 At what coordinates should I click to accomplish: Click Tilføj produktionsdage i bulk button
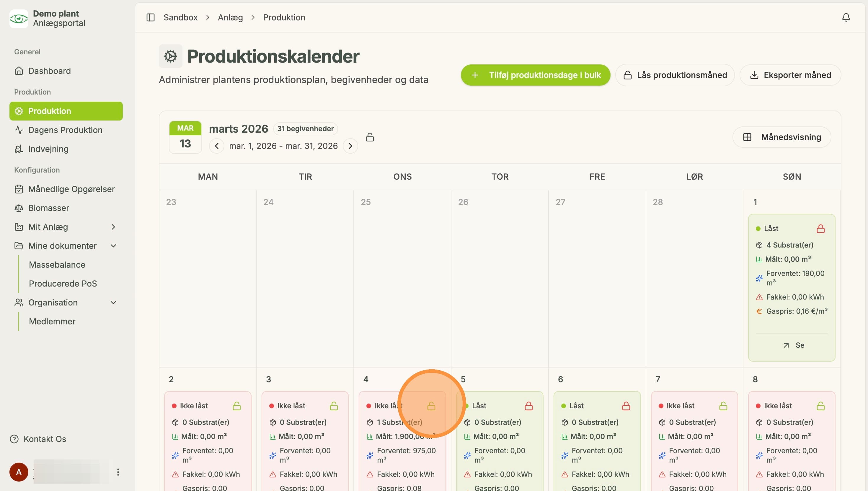click(536, 75)
